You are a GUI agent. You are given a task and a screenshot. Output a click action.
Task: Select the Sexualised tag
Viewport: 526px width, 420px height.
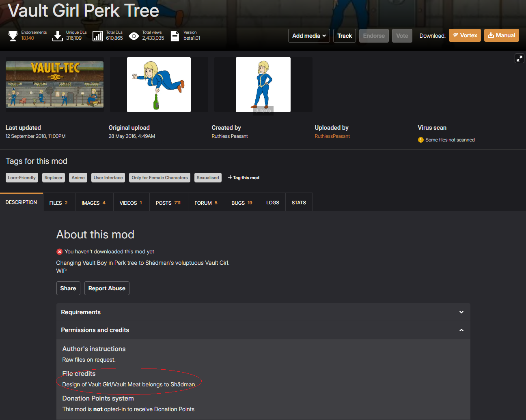[x=208, y=178]
